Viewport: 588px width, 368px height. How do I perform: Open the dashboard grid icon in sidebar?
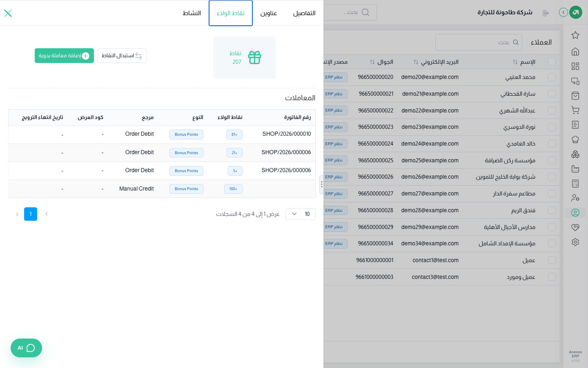pyautogui.click(x=575, y=66)
